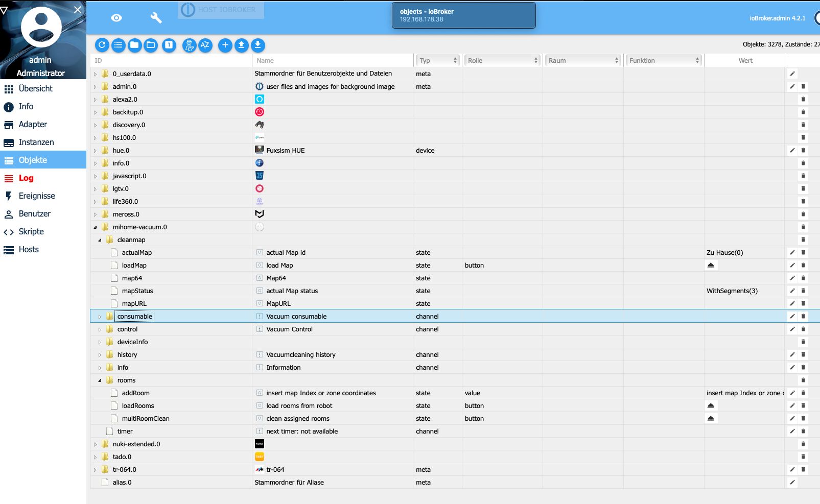Screen dimensions: 820x504
Task: Open Übersicht in the sidebar
Action: [43, 88]
